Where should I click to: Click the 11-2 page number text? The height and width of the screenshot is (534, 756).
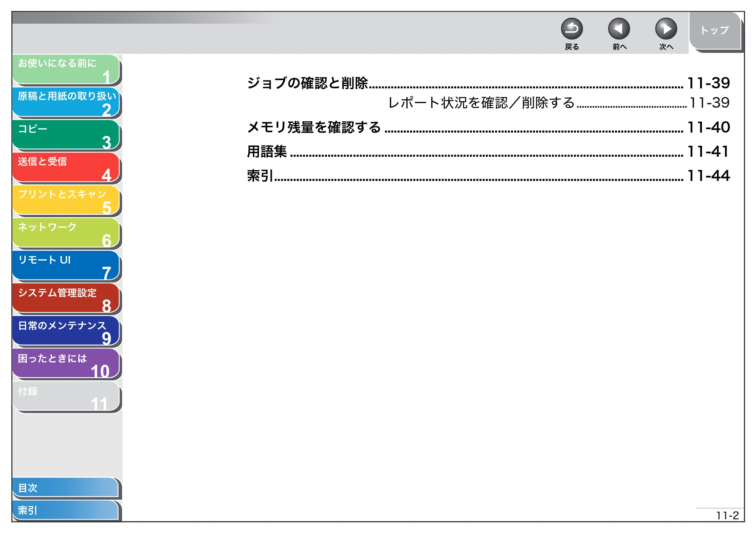727,515
